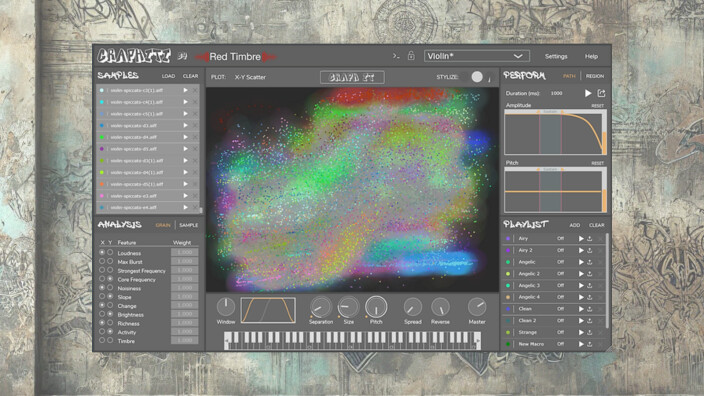
Task: Toggle the lock icon beside the Violin preset
Action: click(411, 56)
